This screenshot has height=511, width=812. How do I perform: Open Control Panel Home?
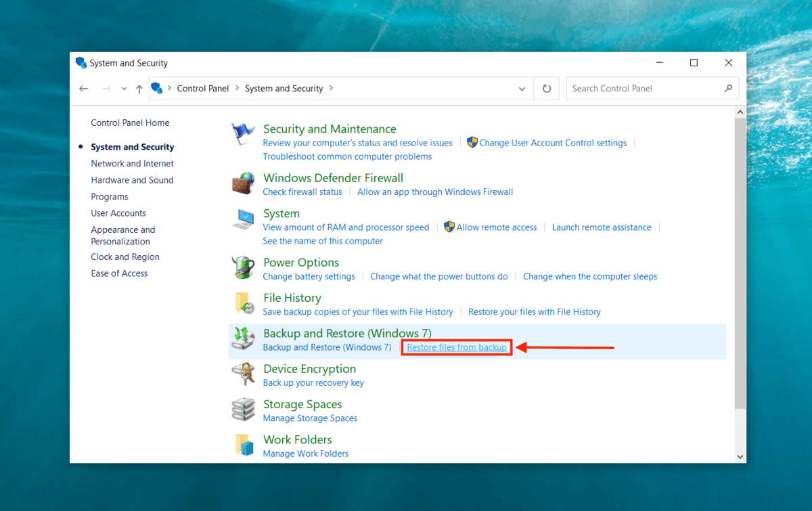click(x=130, y=123)
